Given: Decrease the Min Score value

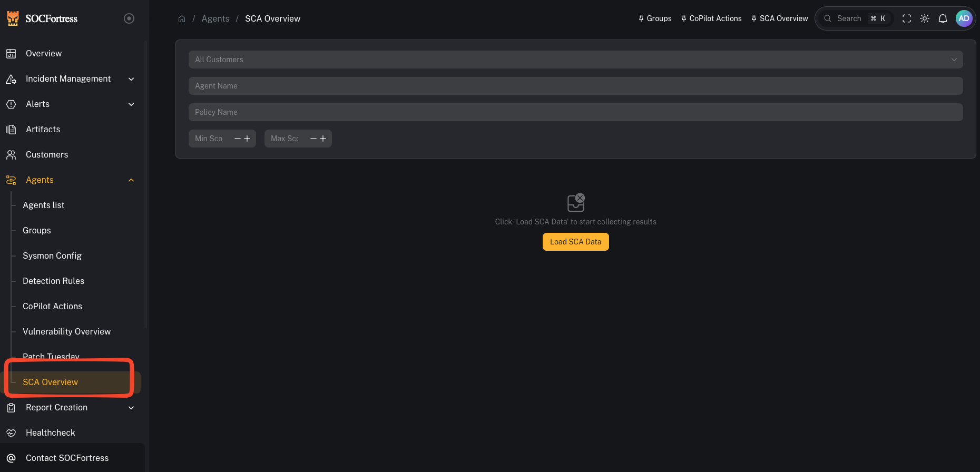Looking at the screenshot, I should click(238, 139).
